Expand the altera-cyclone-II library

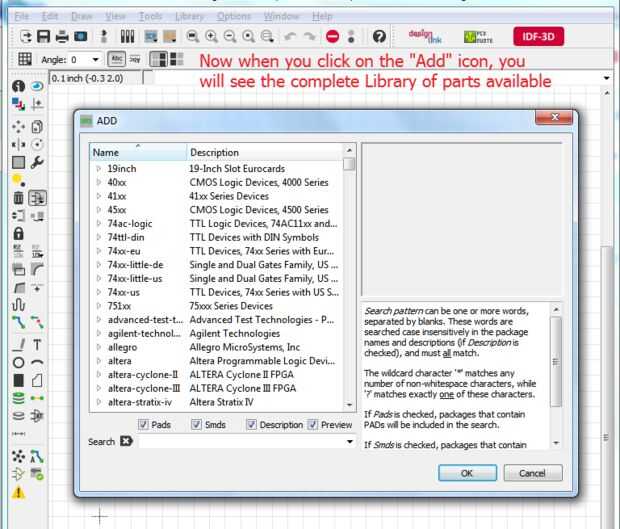[98, 374]
